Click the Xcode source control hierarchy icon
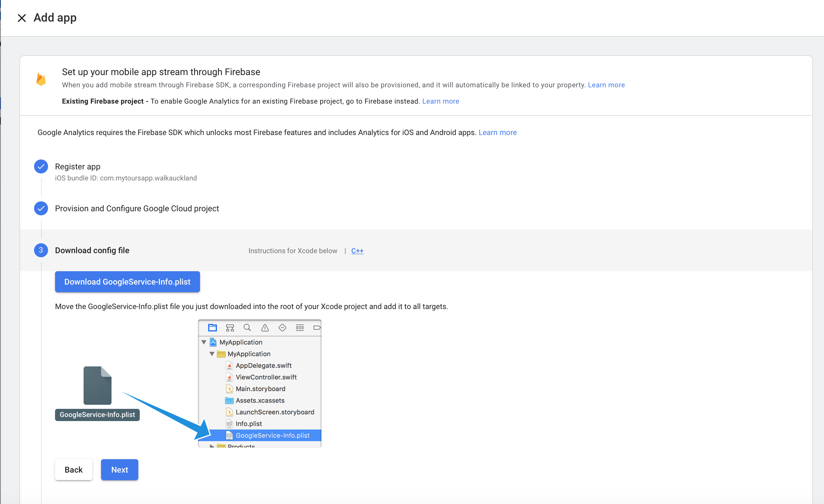This screenshot has width=824, height=504. click(230, 328)
